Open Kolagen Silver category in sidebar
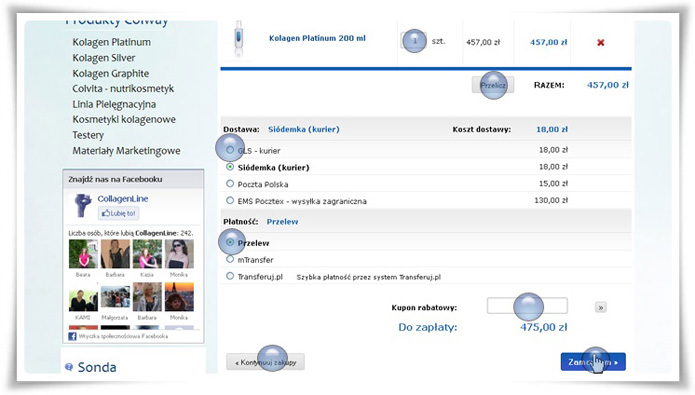The height and width of the screenshot is (395, 695). 104,58
